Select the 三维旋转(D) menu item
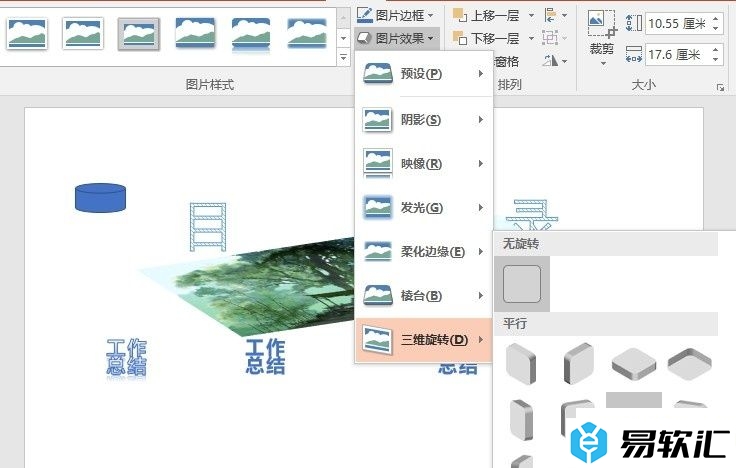Screen dimensions: 736x468 (x=423, y=340)
